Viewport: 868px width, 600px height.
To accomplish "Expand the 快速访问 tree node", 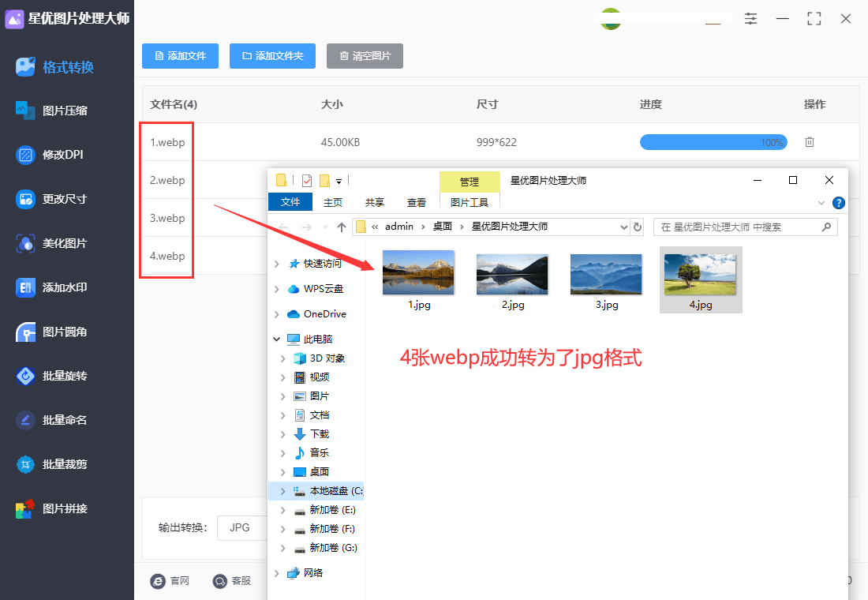I will click(275, 262).
